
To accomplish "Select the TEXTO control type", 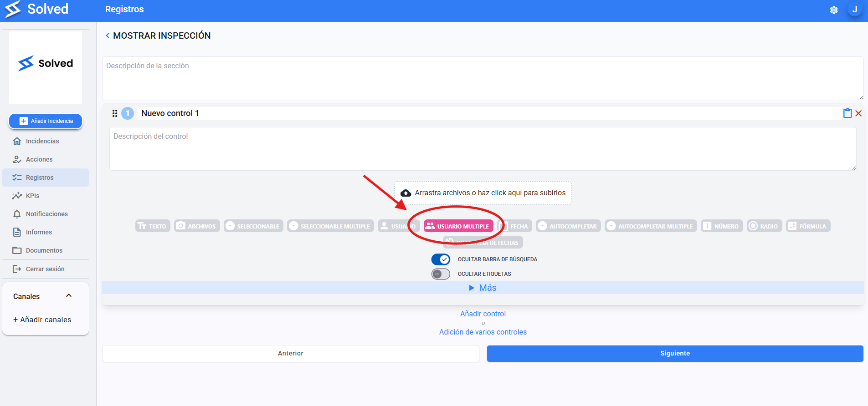I will point(153,226).
